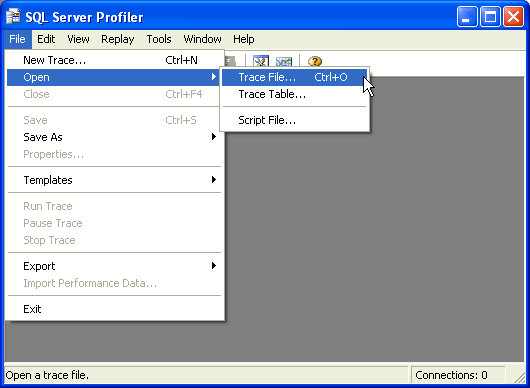Open the Help menu
The image size is (530, 388).
(x=244, y=39)
